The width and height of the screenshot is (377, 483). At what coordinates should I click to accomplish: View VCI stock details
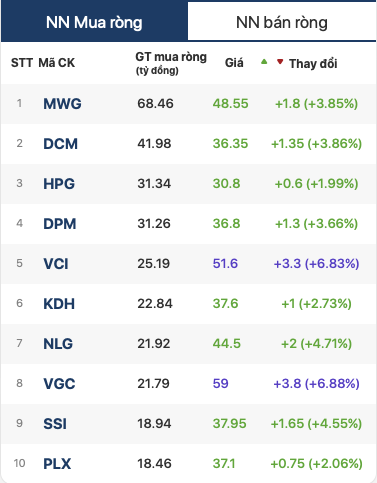pos(56,264)
